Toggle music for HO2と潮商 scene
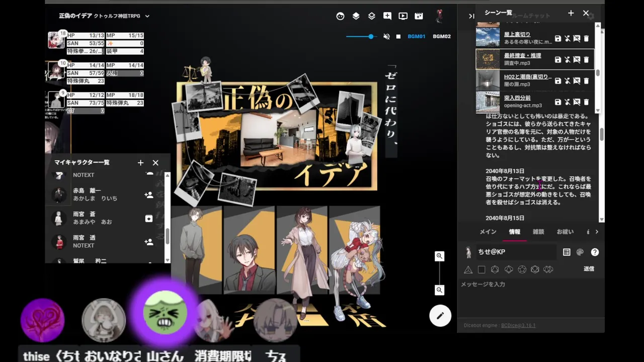644x362 pixels. (568, 81)
